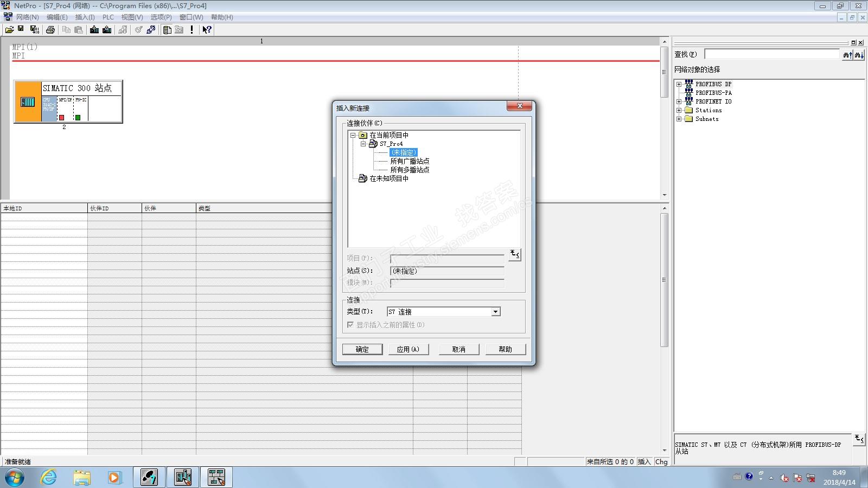
Task: Click the PROFIBUS-PA network icon in catalog
Action: pos(689,93)
